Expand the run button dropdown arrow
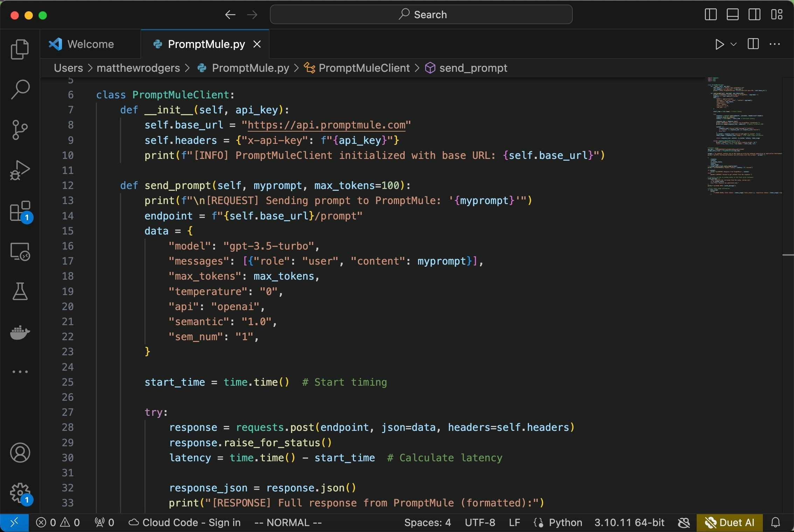 [734, 44]
